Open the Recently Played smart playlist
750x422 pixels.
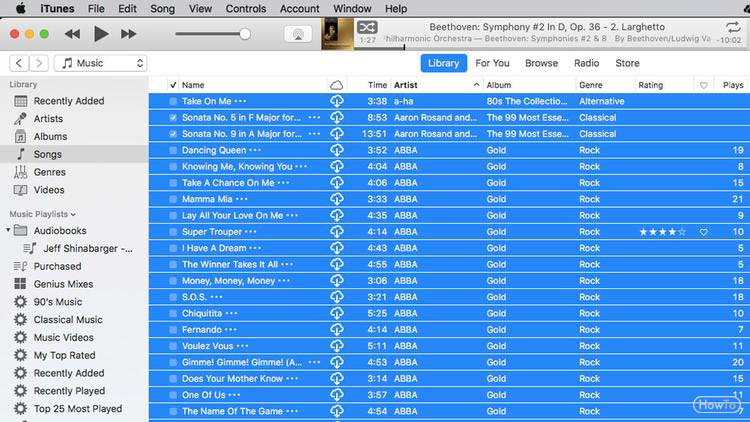(x=69, y=391)
